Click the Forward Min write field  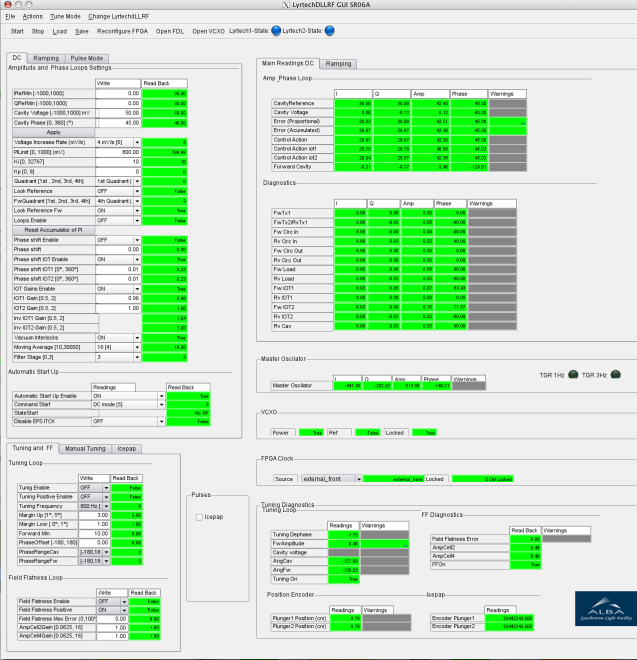coord(94,534)
